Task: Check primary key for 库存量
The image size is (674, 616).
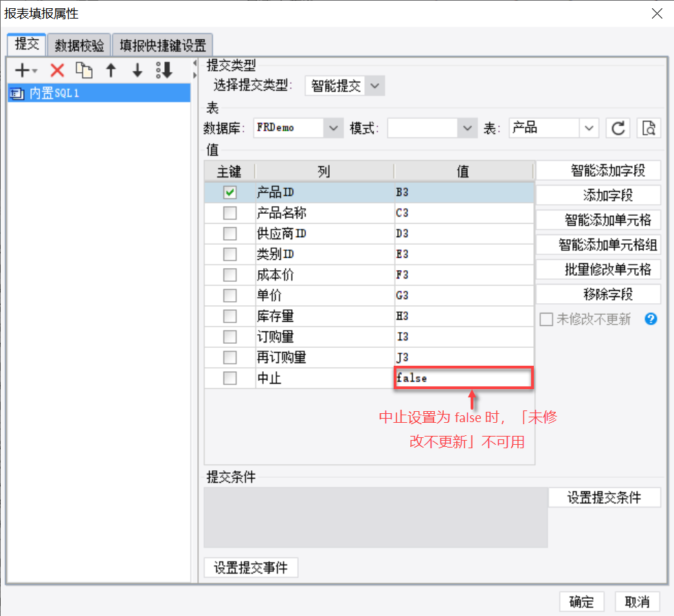Action: (x=230, y=316)
